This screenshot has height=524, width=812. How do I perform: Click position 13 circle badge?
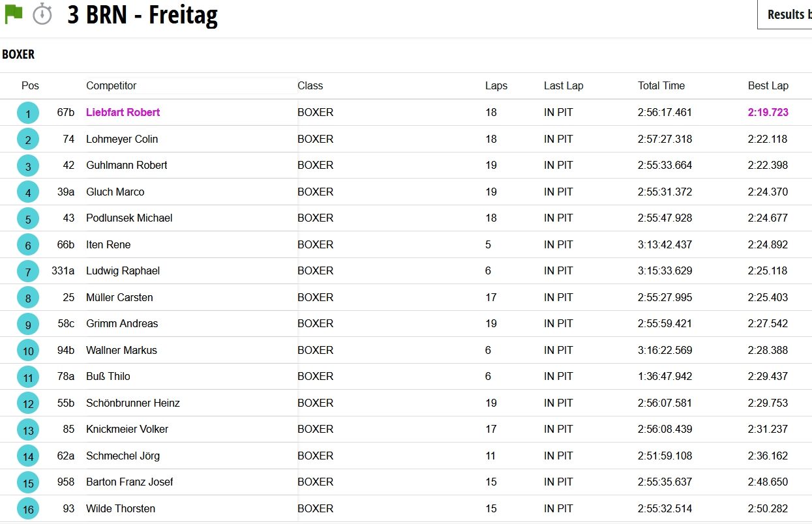pos(28,430)
